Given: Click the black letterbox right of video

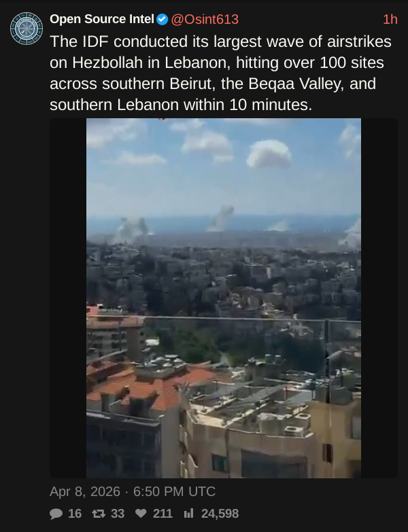Looking at the screenshot, I should click(379, 298).
